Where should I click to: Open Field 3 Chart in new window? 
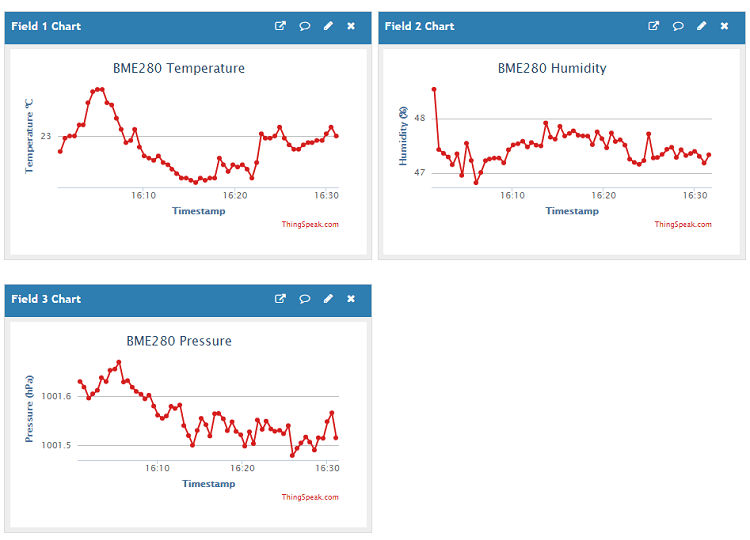[280, 299]
